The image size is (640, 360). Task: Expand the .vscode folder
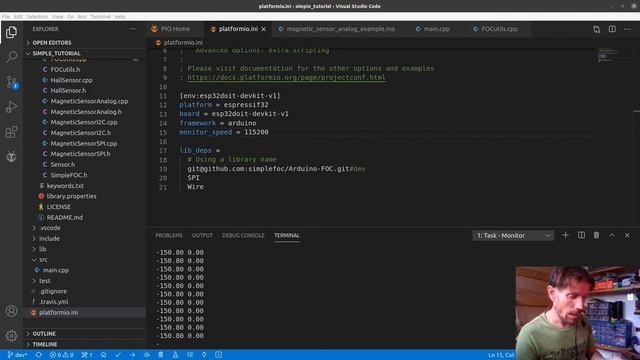point(49,228)
